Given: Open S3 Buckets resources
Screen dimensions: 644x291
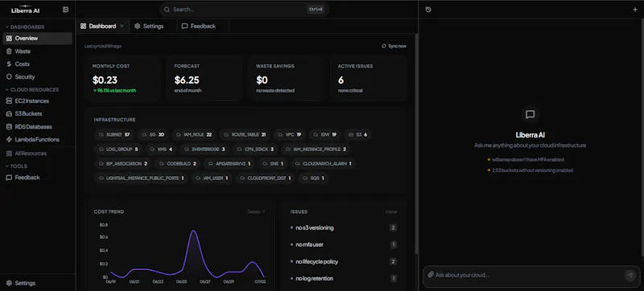Looking at the screenshot, I should point(37,113).
